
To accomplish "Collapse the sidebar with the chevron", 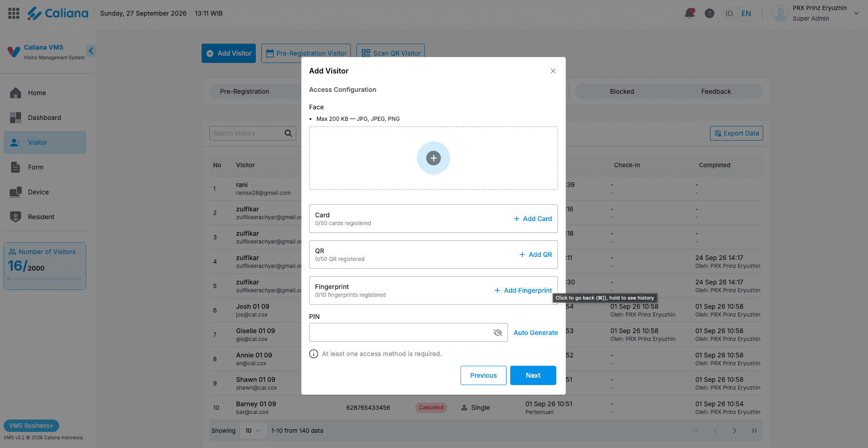I will pos(91,51).
